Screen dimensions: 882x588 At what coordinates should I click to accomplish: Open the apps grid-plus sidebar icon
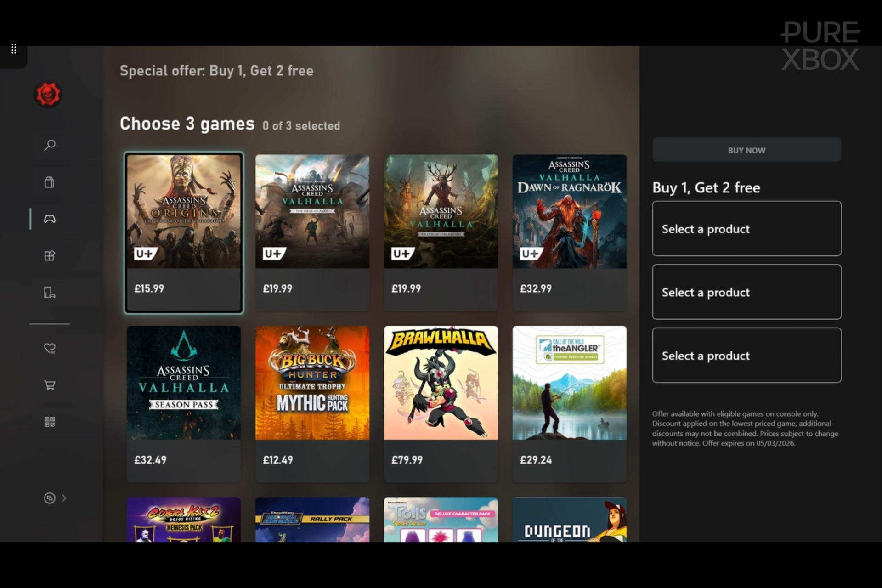tap(50, 255)
